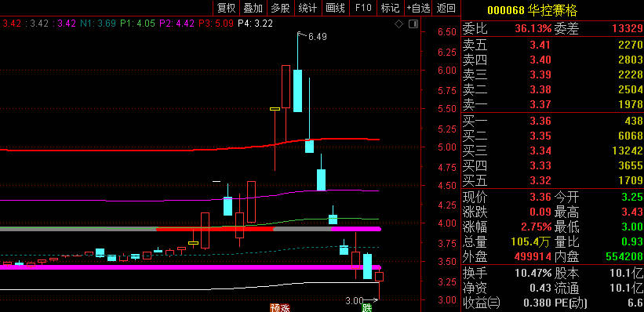The height and width of the screenshot is (312, 644).
Task: Click the 标记 mark button
Action: (x=390, y=7)
